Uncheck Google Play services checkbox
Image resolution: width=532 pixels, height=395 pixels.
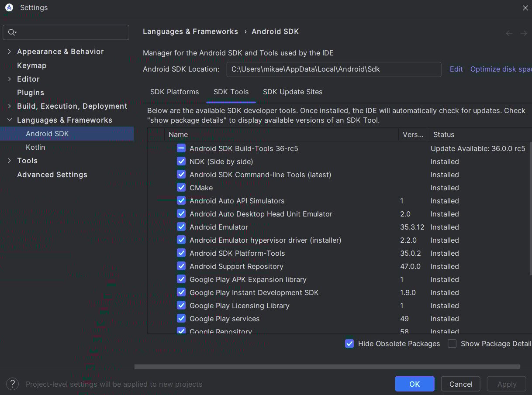[181, 319]
